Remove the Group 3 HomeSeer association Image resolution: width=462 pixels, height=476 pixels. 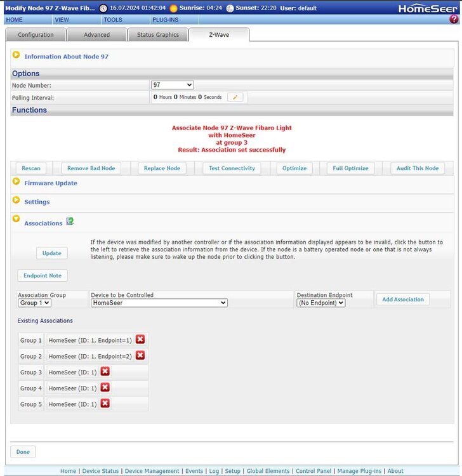[105, 371]
